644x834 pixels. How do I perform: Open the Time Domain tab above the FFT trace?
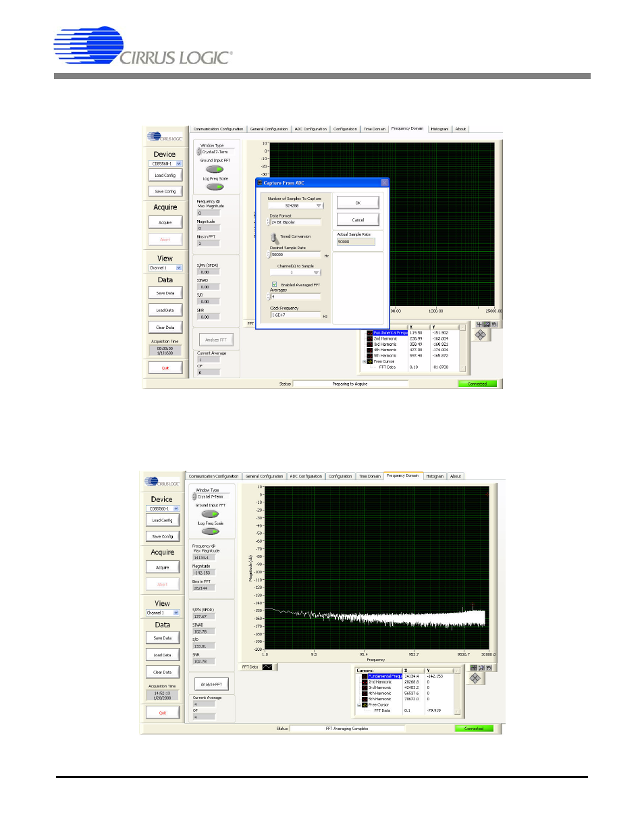coord(369,476)
